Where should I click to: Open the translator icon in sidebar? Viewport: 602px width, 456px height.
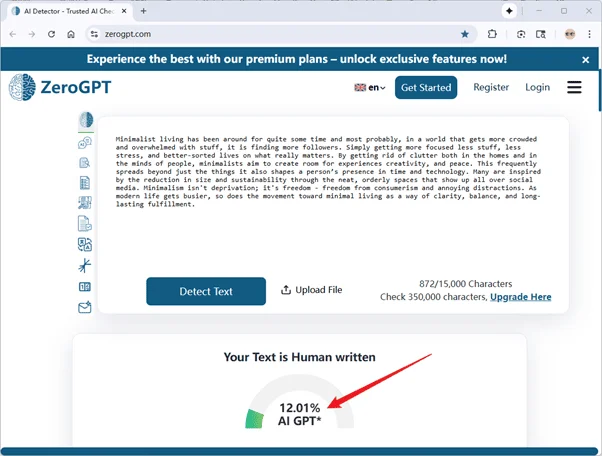coord(85,245)
